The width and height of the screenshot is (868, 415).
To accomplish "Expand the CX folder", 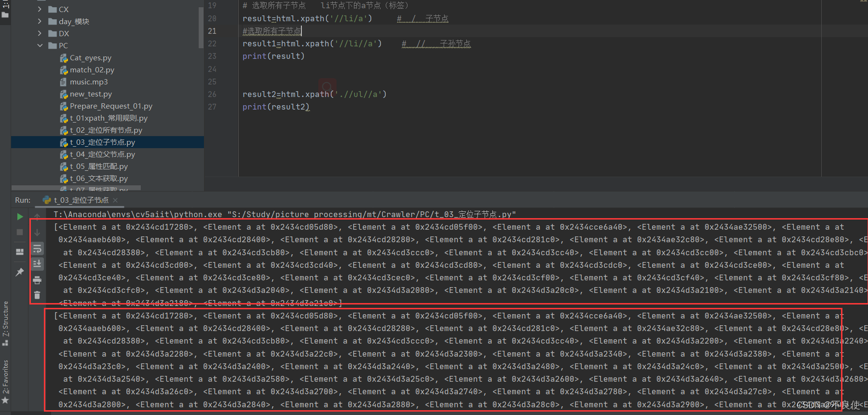I will 40,9.
